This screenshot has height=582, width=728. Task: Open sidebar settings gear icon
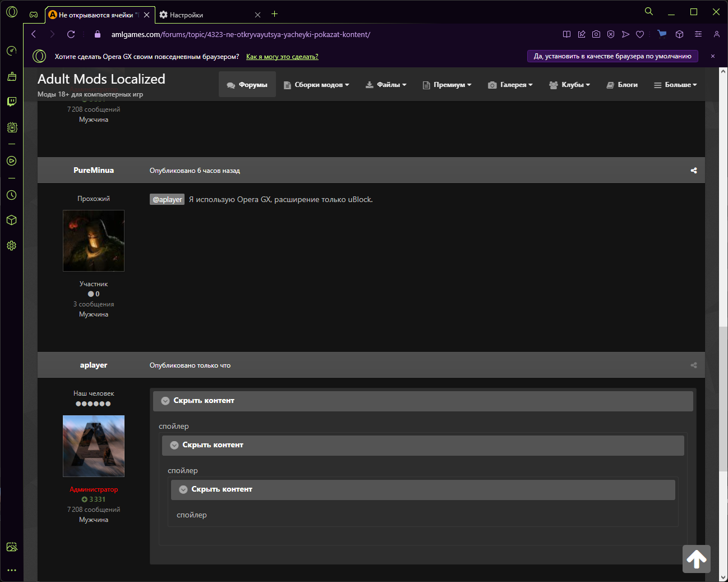[x=12, y=246]
